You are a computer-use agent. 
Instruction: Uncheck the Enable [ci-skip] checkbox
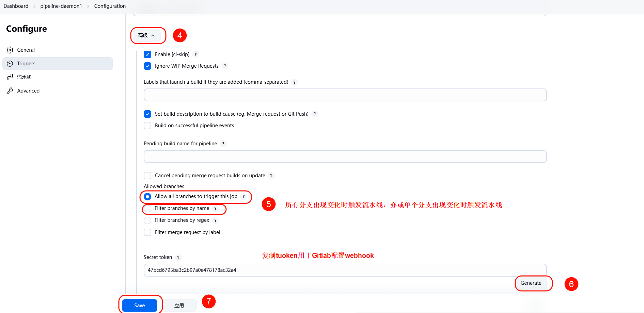[147, 54]
